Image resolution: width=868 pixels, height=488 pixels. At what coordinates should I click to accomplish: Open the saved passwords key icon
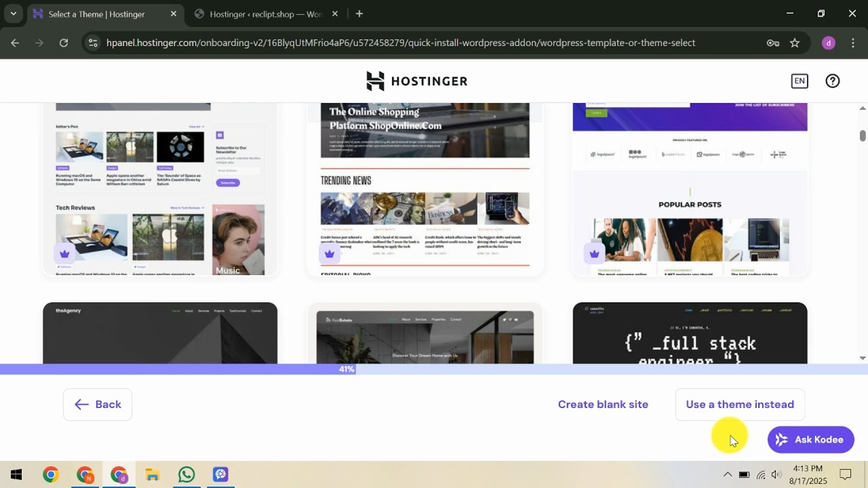click(772, 43)
